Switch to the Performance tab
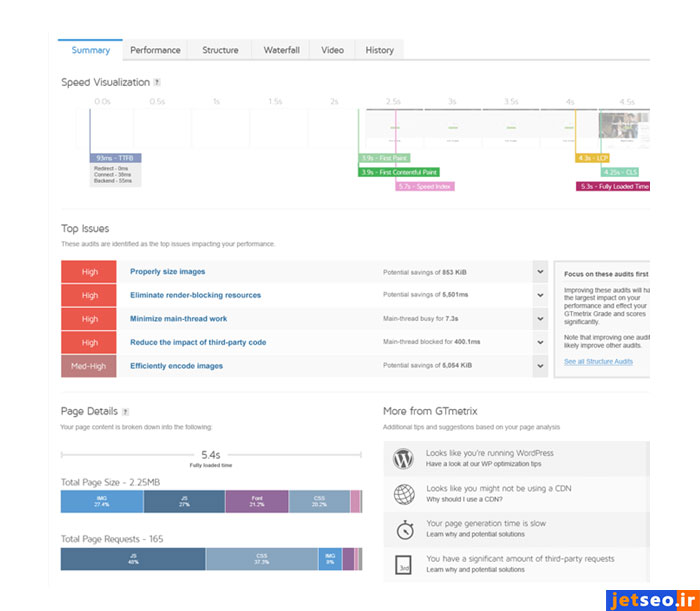 (155, 50)
